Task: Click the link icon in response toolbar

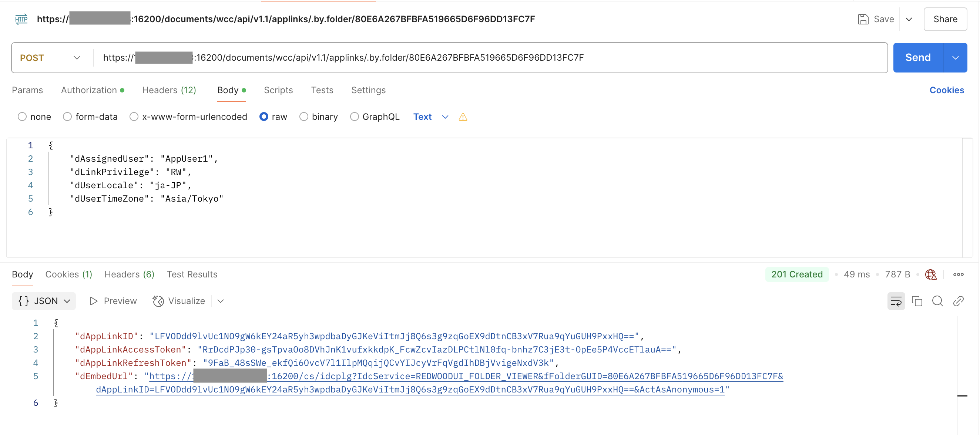Action: click(958, 301)
